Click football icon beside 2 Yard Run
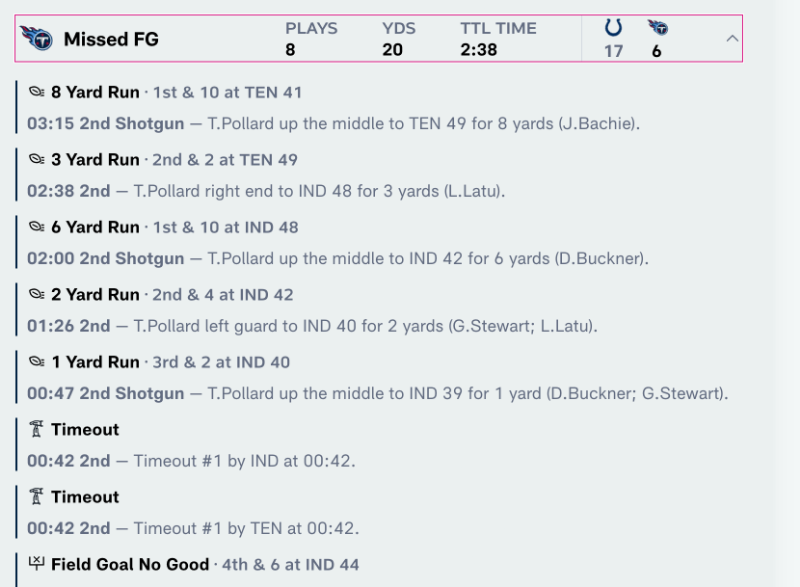Viewport: 800px width, 587px height. coord(37,295)
